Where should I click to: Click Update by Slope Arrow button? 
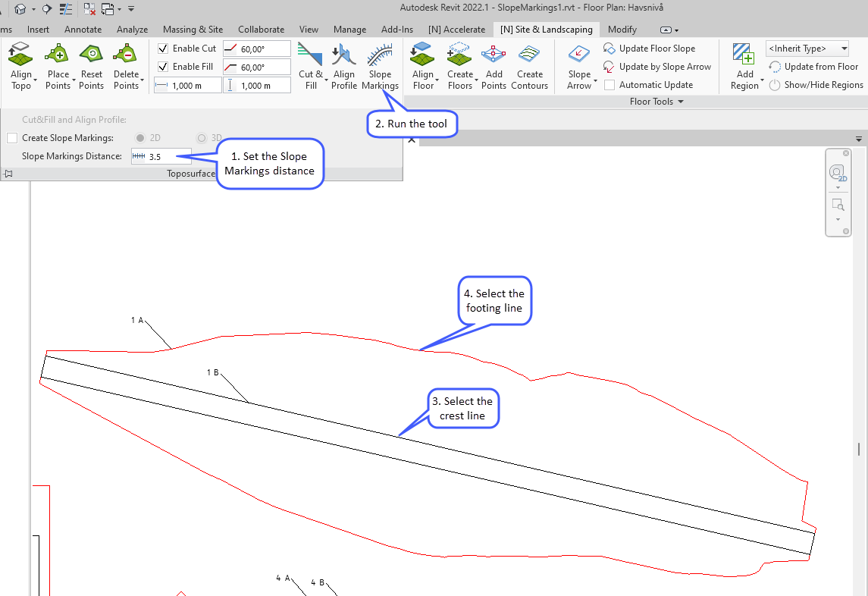[x=657, y=67]
